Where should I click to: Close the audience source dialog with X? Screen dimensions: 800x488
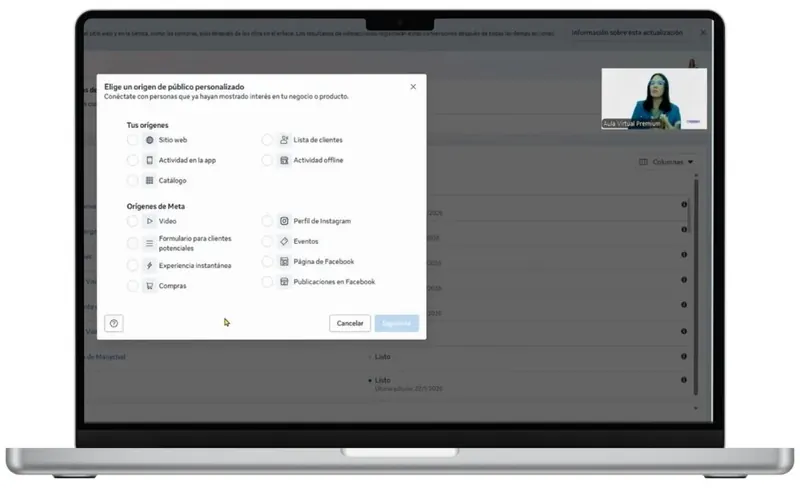(413, 87)
